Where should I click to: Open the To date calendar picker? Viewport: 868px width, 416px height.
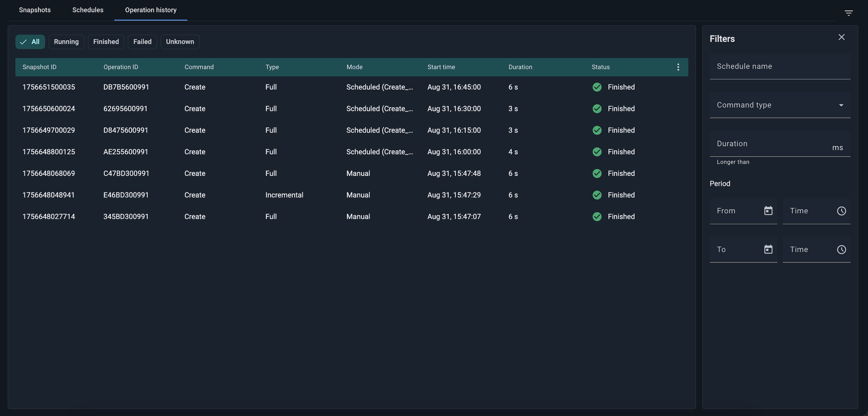click(x=768, y=250)
